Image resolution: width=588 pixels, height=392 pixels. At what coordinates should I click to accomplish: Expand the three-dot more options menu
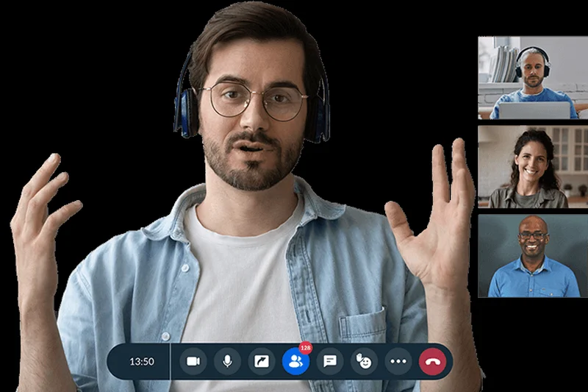click(398, 361)
